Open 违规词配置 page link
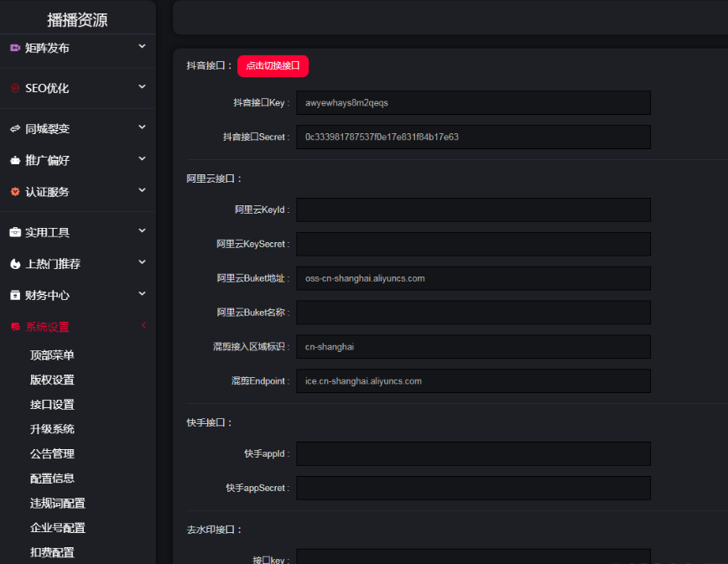Viewport: 728px width, 564px height. click(x=57, y=504)
